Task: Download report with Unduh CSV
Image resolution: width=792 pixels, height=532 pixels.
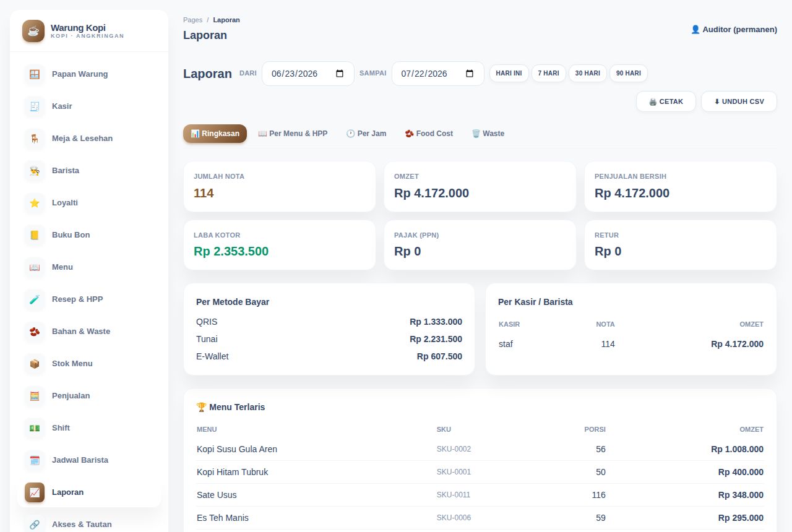Action: [x=739, y=101]
